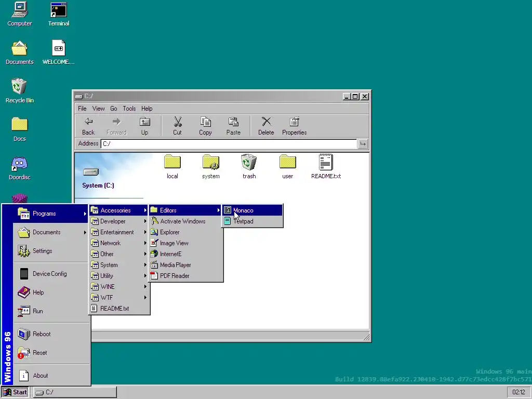Select the trash folder in C:/
Viewport: 532px width, 399px height.
pos(249,167)
